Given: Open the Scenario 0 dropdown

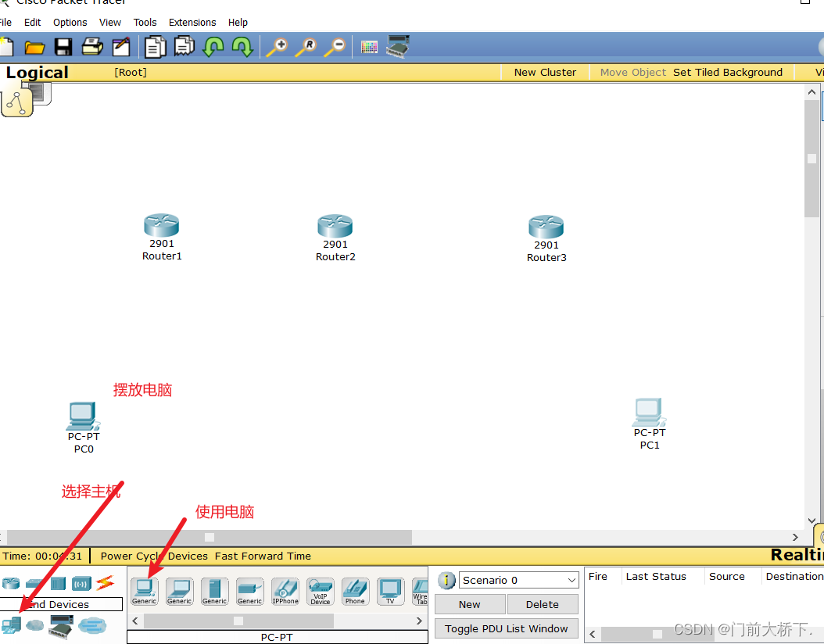Looking at the screenshot, I should tap(518, 580).
